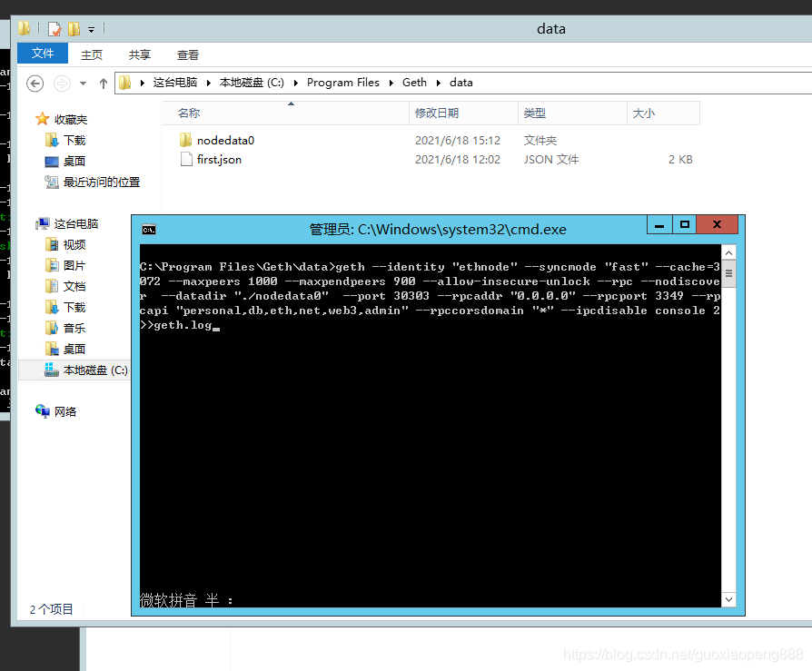Select 收藏夹 in navigation pane

coord(71,120)
